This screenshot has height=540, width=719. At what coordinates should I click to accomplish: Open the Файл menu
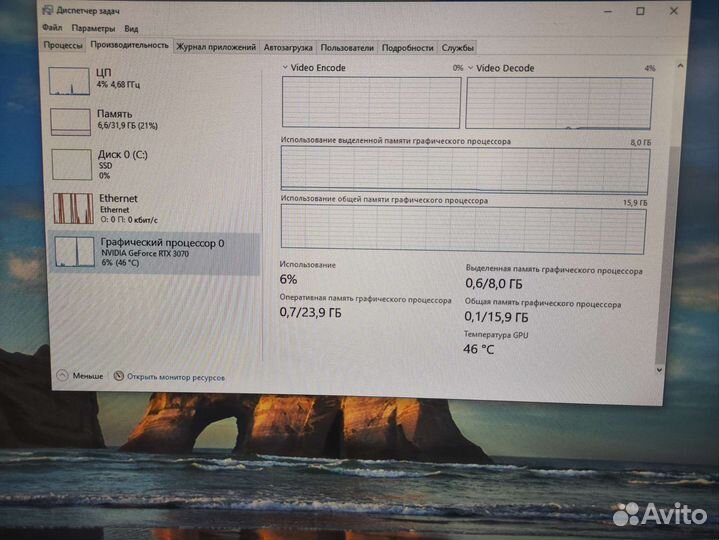52,28
